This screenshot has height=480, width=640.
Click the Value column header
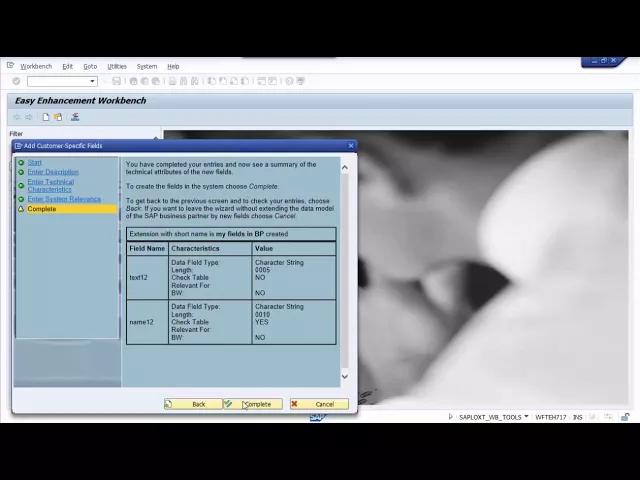294,248
